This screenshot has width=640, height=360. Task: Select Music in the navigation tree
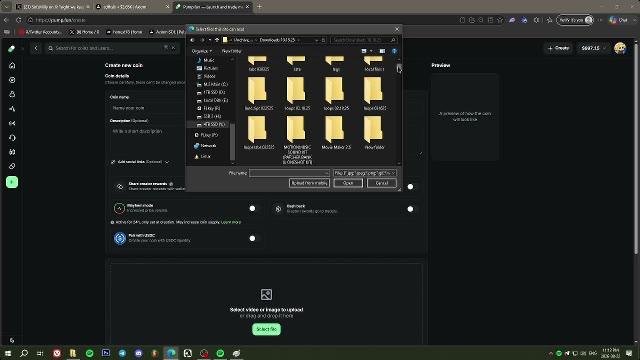pos(209,60)
